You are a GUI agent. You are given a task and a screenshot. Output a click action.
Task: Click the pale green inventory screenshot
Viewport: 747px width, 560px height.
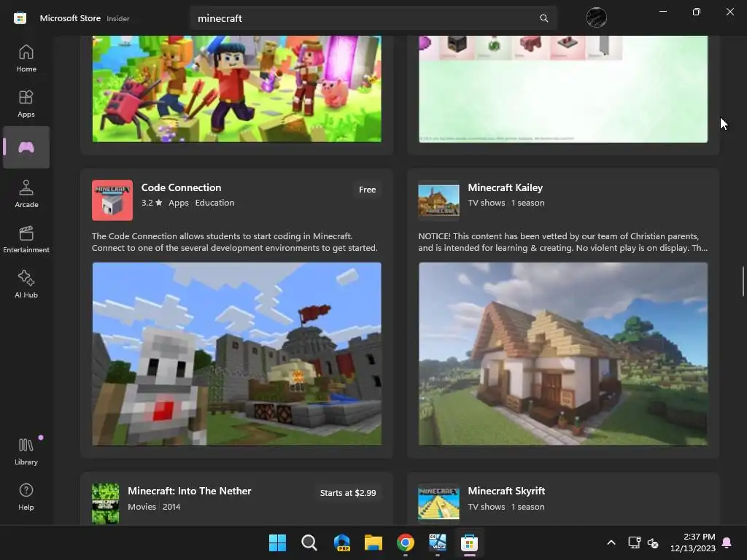(x=563, y=88)
